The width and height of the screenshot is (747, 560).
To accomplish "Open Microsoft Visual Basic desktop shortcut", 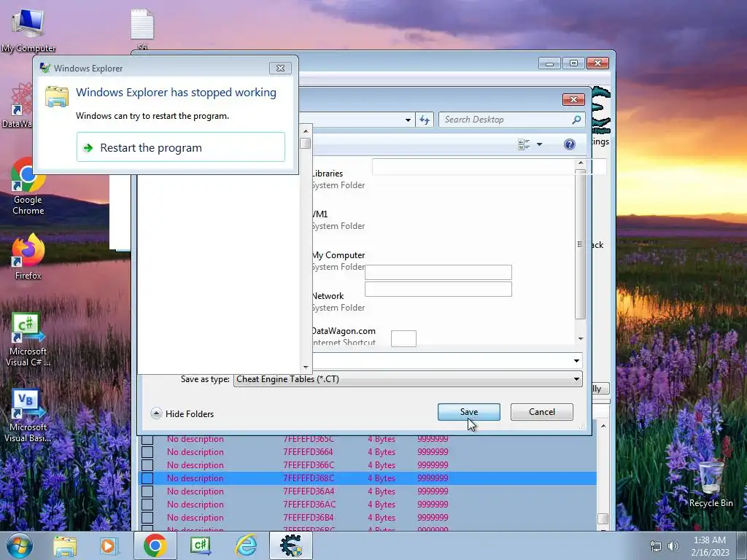I will (x=28, y=416).
